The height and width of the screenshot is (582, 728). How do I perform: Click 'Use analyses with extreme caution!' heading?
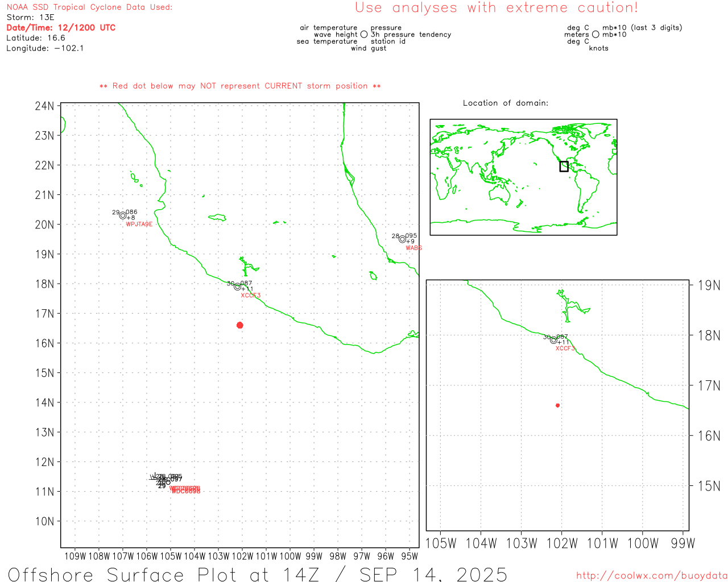496,8
